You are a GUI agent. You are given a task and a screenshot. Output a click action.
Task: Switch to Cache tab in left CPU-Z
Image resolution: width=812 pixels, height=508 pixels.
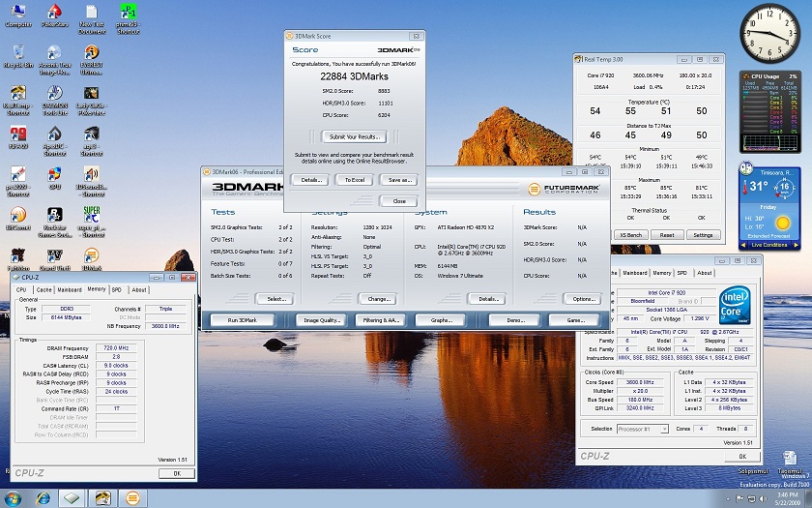(x=43, y=289)
